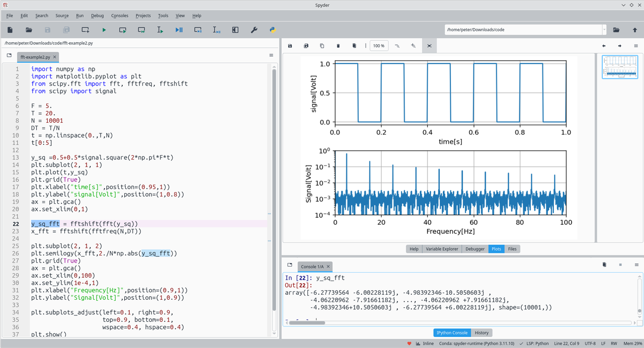Switch to the Variable Explorer tab
Viewport: 644px width, 348px height.
[442, 249]
